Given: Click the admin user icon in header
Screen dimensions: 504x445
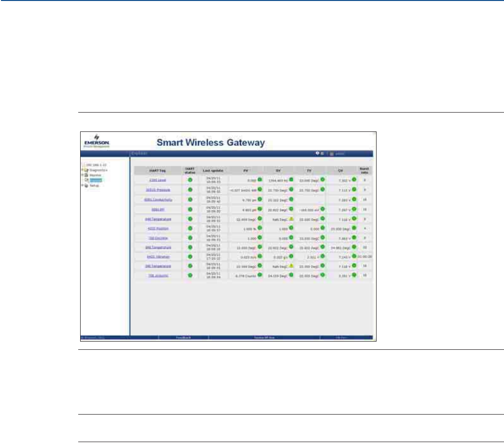Looking at the screenshot, I should coord(332,154).
